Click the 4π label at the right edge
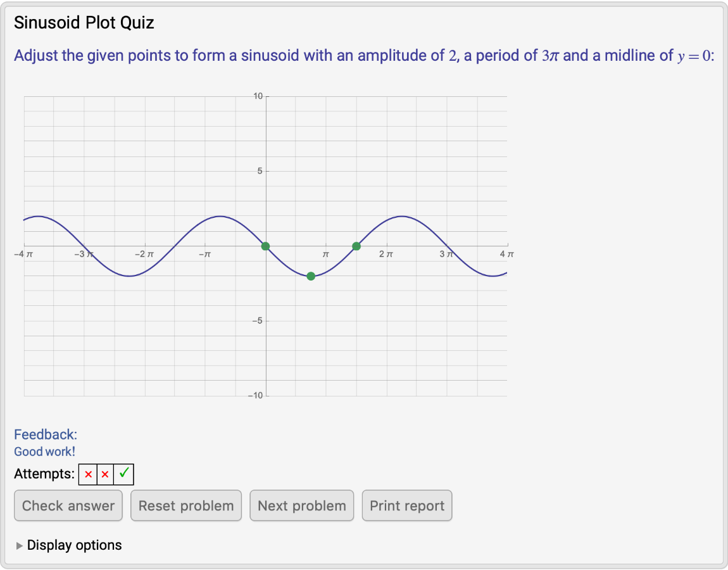This screenshot has height=570, width=728. tap(506, 255)
